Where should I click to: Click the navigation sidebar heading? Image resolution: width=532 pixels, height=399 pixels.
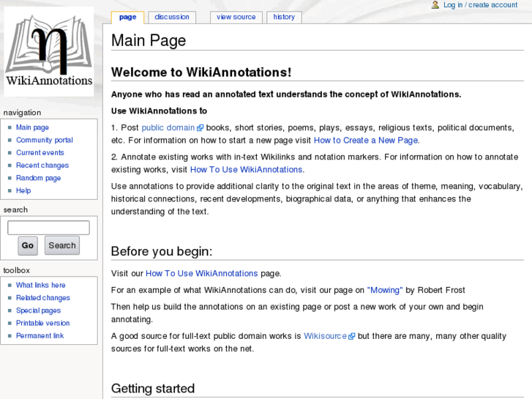22,113
